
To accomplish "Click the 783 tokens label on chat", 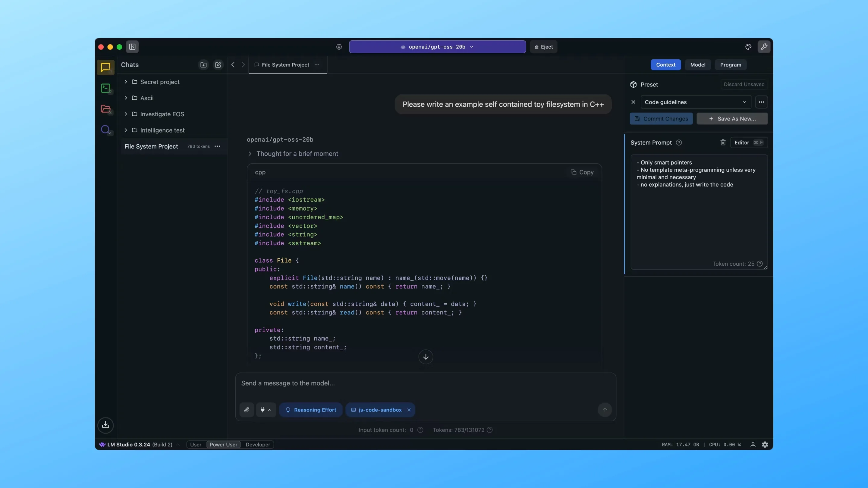I will point(199,146).
